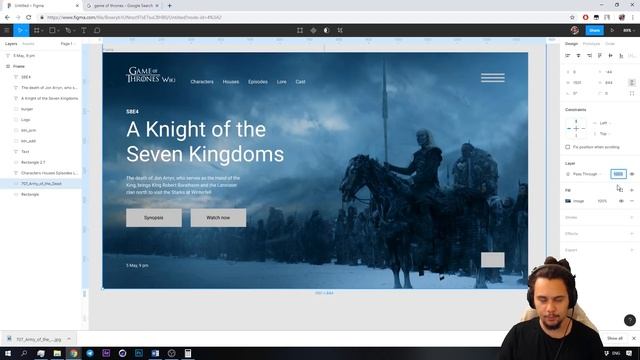The image size is (640, 360).
Task: Open Chrome from the Windows taskbar
Action: (x=73, y=353)
